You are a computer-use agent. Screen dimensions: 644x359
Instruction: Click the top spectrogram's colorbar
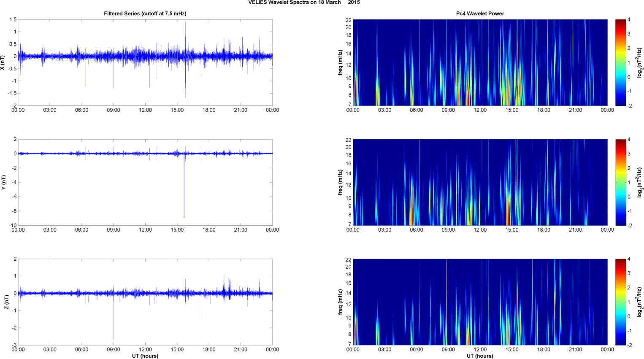point(620,62)
